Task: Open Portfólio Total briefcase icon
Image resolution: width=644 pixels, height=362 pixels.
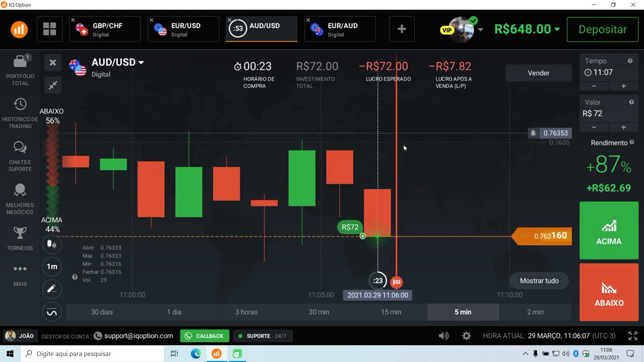Action: (x=20, y=62)
